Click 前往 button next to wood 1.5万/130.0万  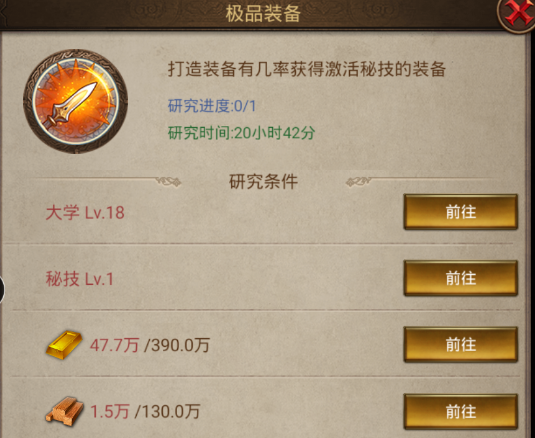[x=461, y=411]
